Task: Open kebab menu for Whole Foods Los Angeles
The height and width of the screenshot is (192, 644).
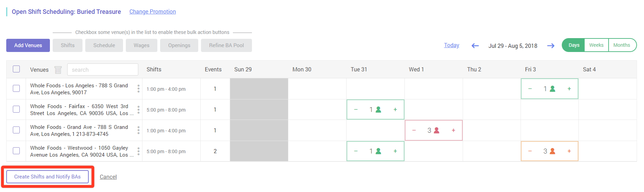Action: [138, 89]
